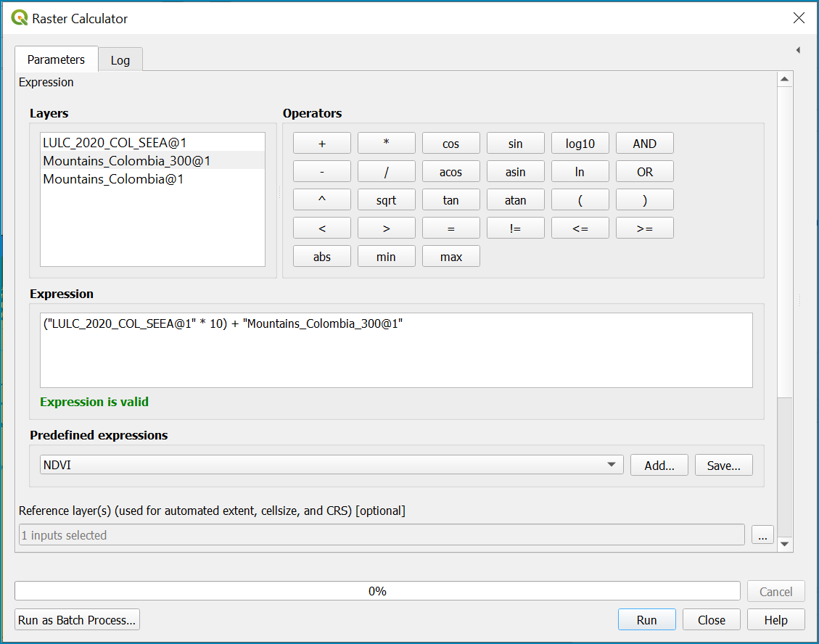Click the QGIS logo icon in title bar

20,17
